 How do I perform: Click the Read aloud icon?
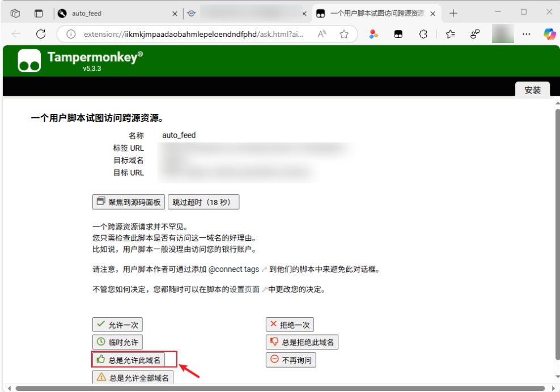point(322,34)
